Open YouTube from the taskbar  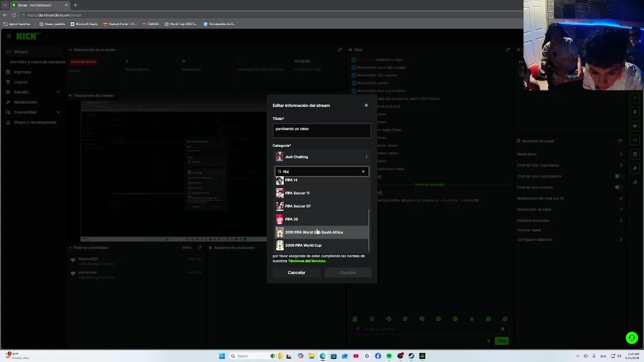tap(356, 356)
